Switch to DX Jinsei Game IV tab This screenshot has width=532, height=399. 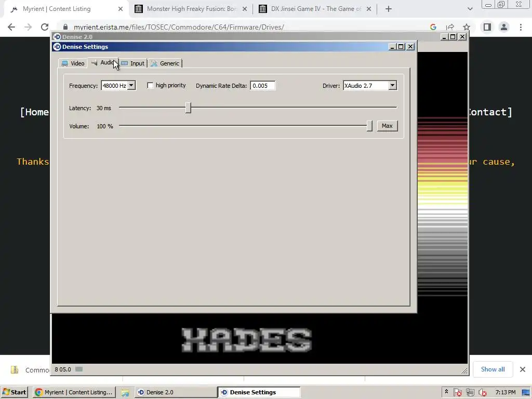pos(315,9)
